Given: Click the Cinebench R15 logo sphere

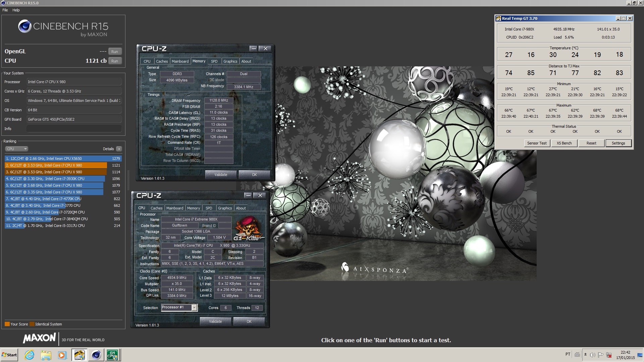Looking at the screenshot, I should point(24,26).
